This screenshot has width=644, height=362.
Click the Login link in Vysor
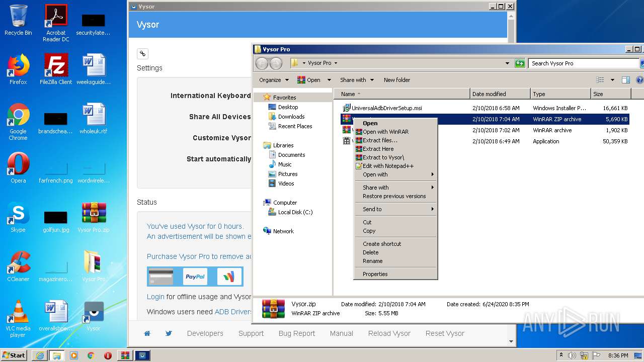155,297
